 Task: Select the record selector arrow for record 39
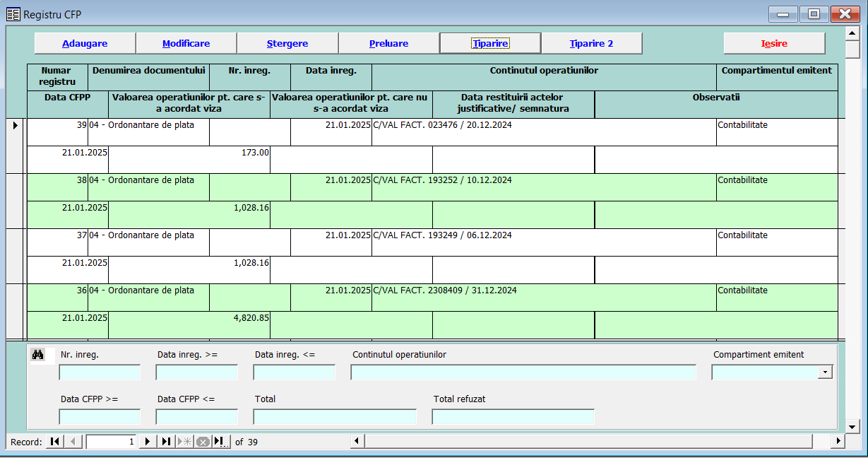15,125
